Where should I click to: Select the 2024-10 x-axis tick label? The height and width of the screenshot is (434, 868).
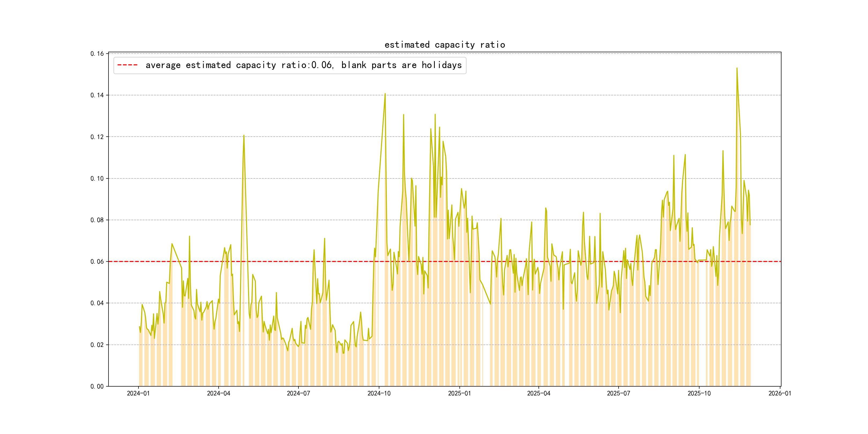coord(379,393)
